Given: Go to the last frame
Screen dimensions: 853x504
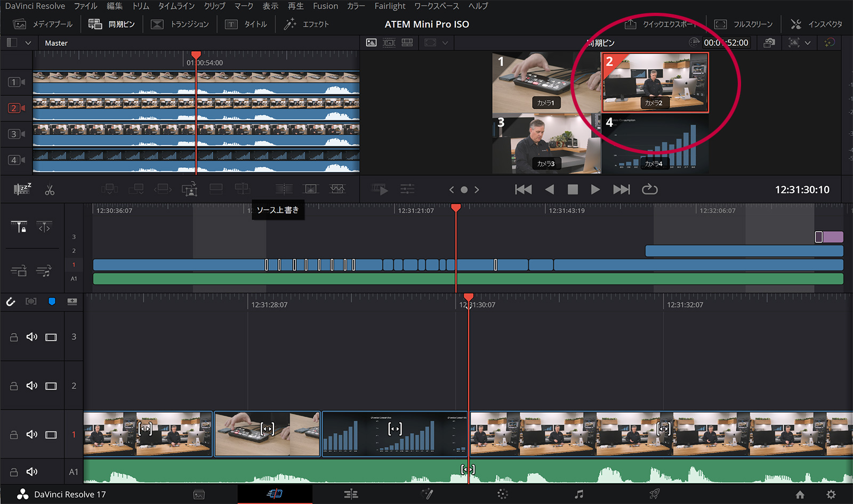Looking at the screenshot, I should (622, 190).
